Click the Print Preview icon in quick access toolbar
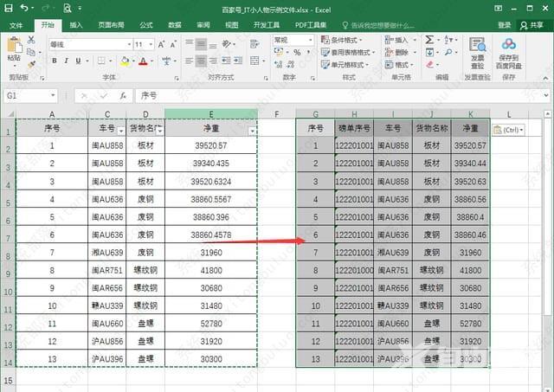 pyautogui.click(x=68, y=8)
